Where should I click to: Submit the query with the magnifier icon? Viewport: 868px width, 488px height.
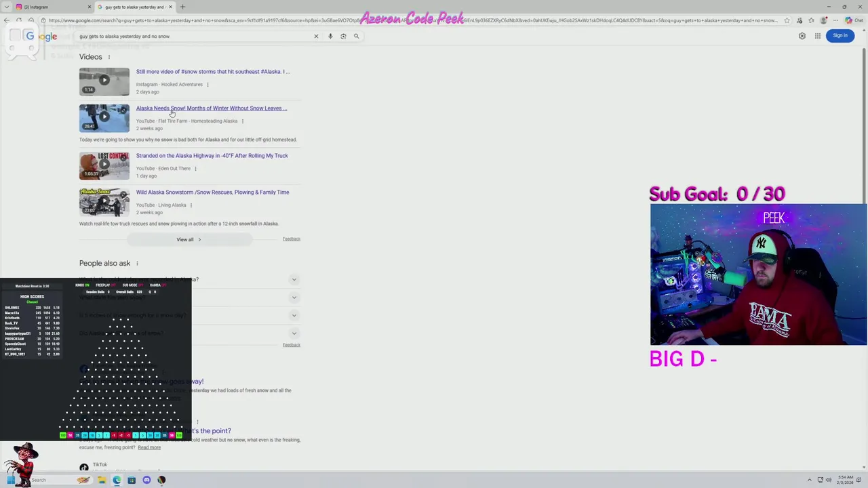tap(356, 36)
